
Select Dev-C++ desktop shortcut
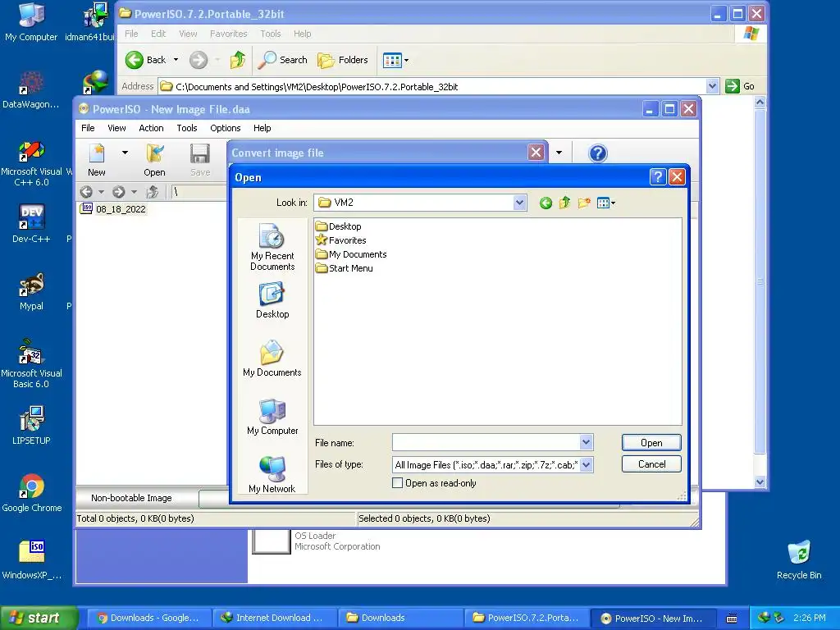[31, 224]
